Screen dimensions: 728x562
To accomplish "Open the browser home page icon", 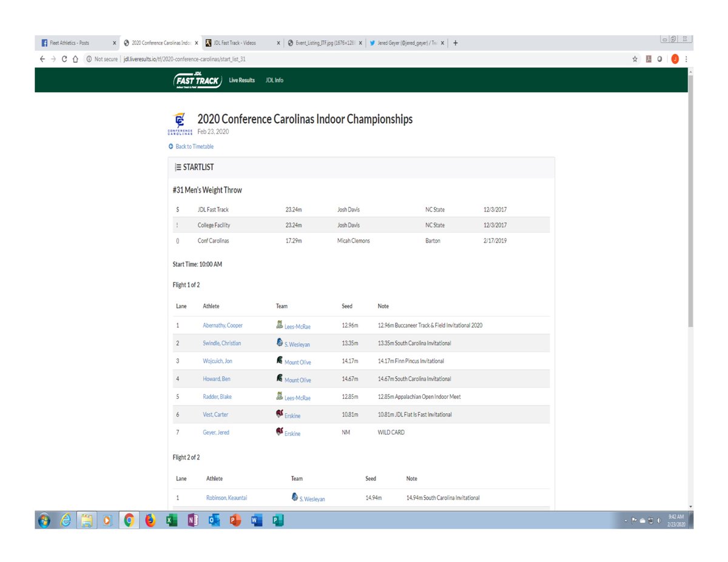I will pos(75,59).
